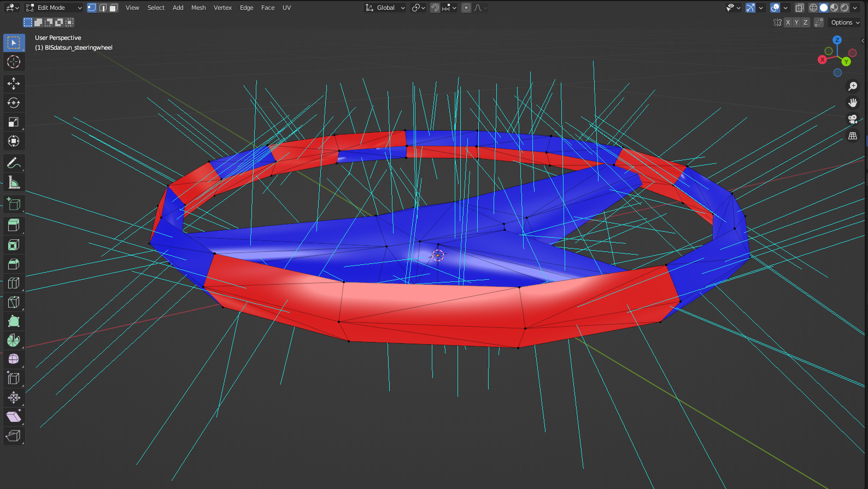
Task: Click the zoom magnifier viewport icon
Action: 853,86
